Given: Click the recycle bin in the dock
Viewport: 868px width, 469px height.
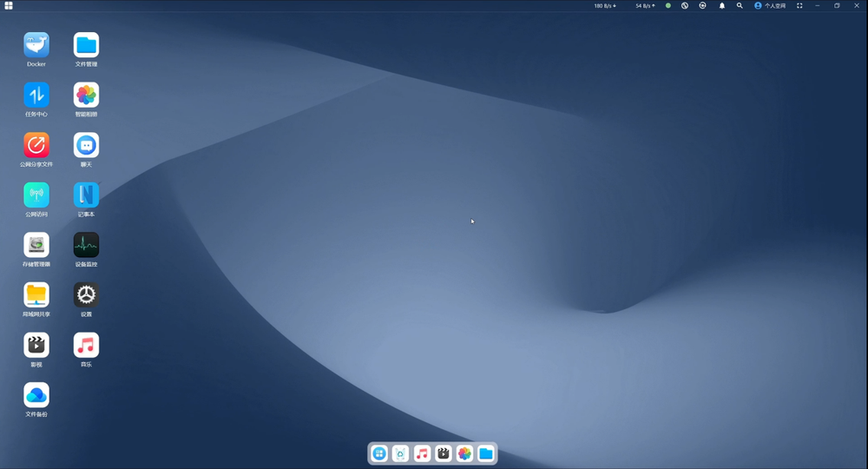Looking at the screenshot, I should click(400, 453).
